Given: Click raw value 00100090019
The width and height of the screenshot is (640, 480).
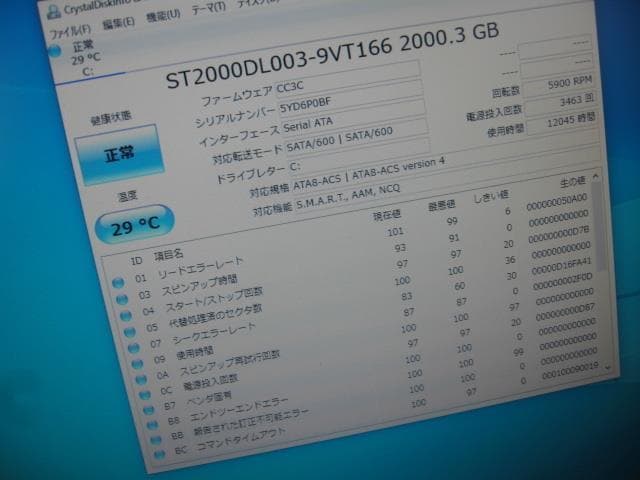Looking at the screenshot, I should [x=570, y=369].
